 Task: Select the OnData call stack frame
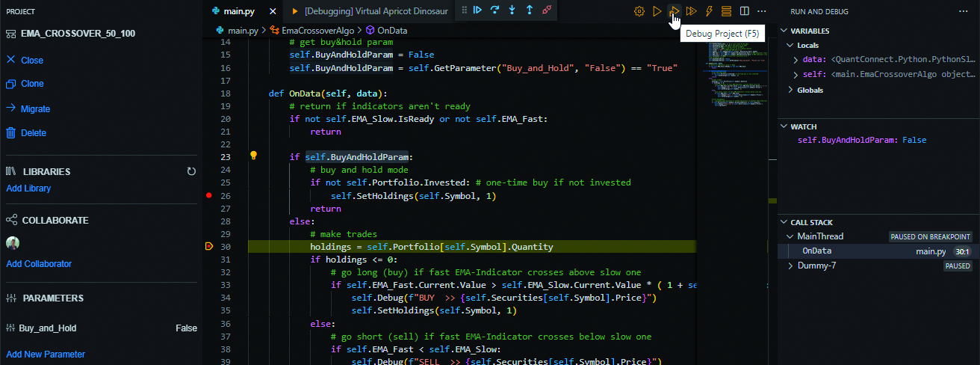tap(878, 251)
